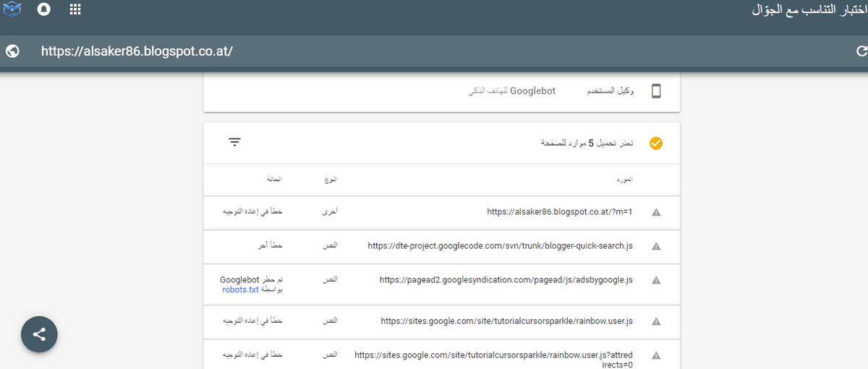Select the adsbygoogle.js resource URL
Image resolution: width=868 pixels, height=369 pixels.
[x=506, y=280]
